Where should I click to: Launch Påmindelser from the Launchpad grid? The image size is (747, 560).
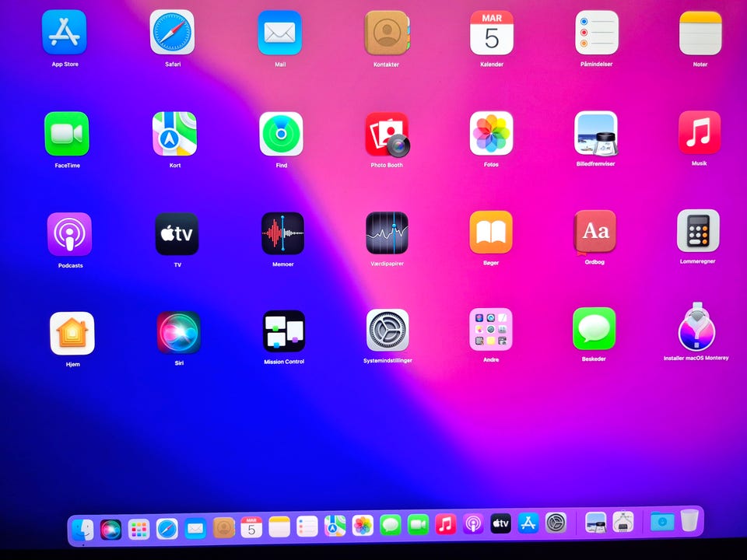[597, 33]
